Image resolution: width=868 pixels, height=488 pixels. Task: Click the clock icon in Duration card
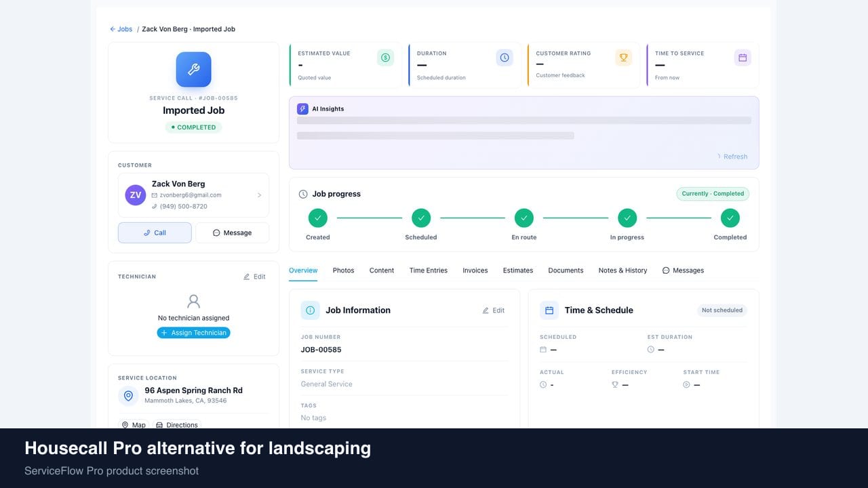(x=505, y=58)
